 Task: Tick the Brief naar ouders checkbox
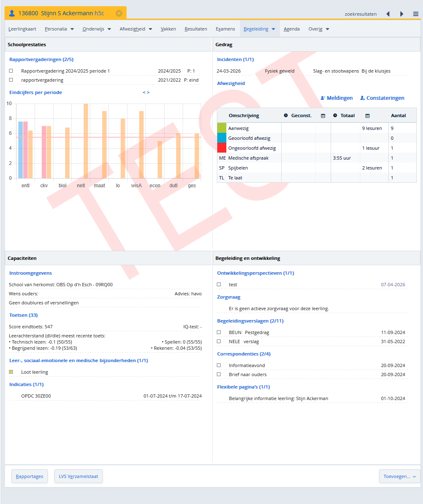click(219, 374)
